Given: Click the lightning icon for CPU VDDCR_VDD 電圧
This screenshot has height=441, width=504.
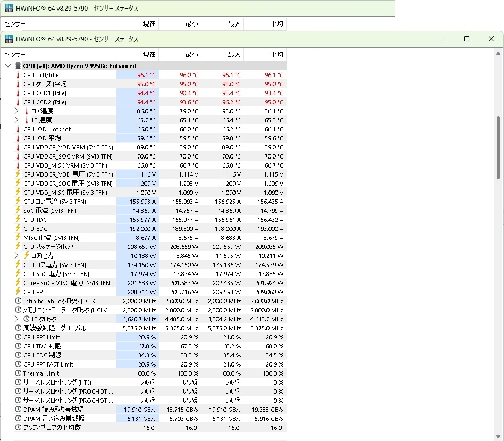Looking at the screenshot, I should [x=18, y=174].
